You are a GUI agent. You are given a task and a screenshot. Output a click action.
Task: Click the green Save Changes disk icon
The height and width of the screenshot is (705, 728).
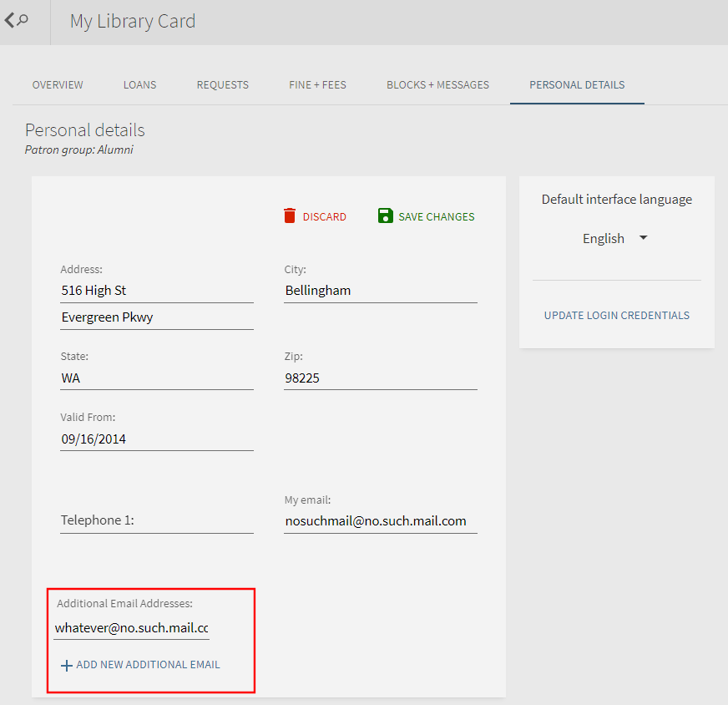(x=385, y=216)
